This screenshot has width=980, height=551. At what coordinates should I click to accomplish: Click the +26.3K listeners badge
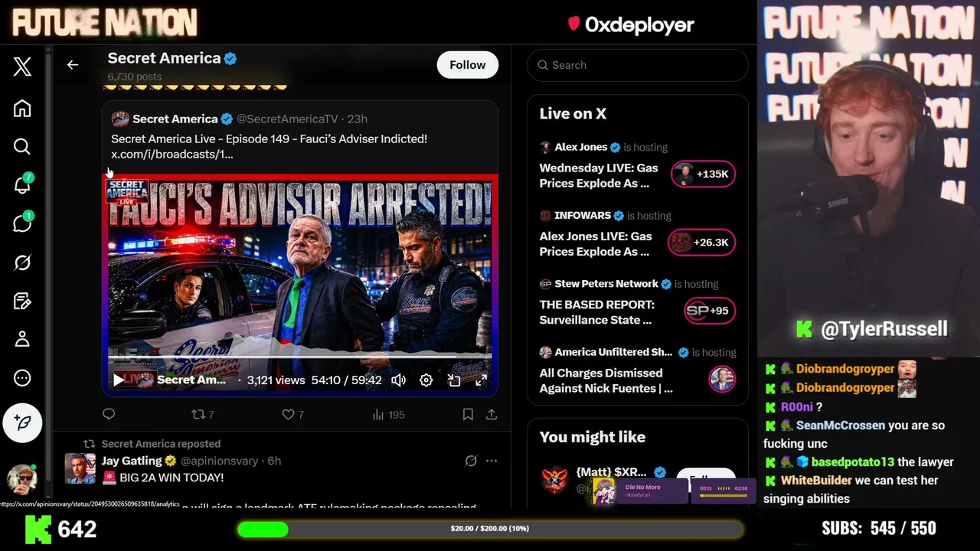(x=701, y=242)
